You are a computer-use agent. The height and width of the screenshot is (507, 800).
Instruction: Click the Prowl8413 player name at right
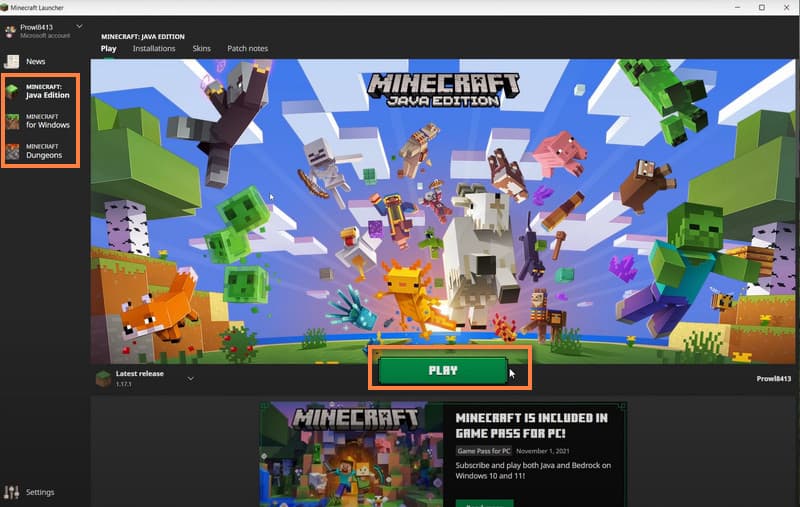[x=774, y=379]
